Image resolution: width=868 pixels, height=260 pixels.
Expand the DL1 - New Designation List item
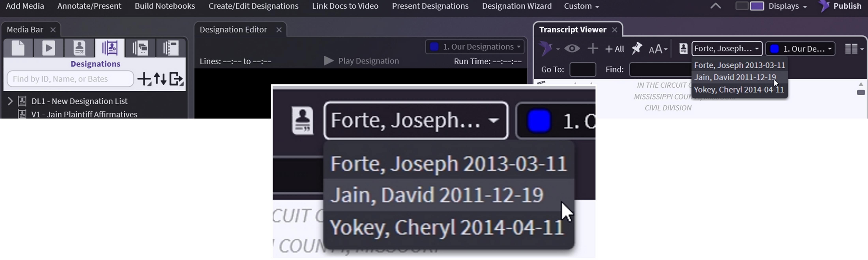10,101
